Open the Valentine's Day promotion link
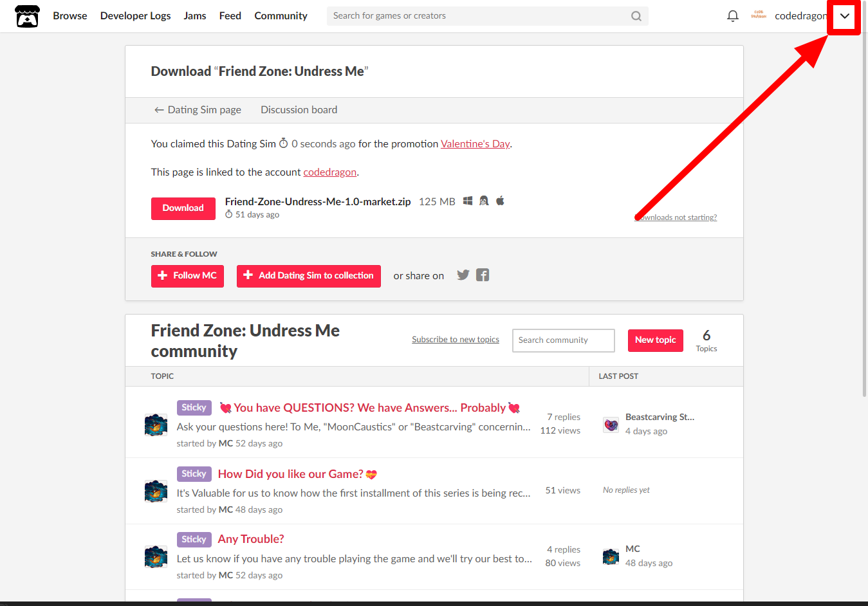The height and width of the screenshot is (606, 868). (476, 144)
